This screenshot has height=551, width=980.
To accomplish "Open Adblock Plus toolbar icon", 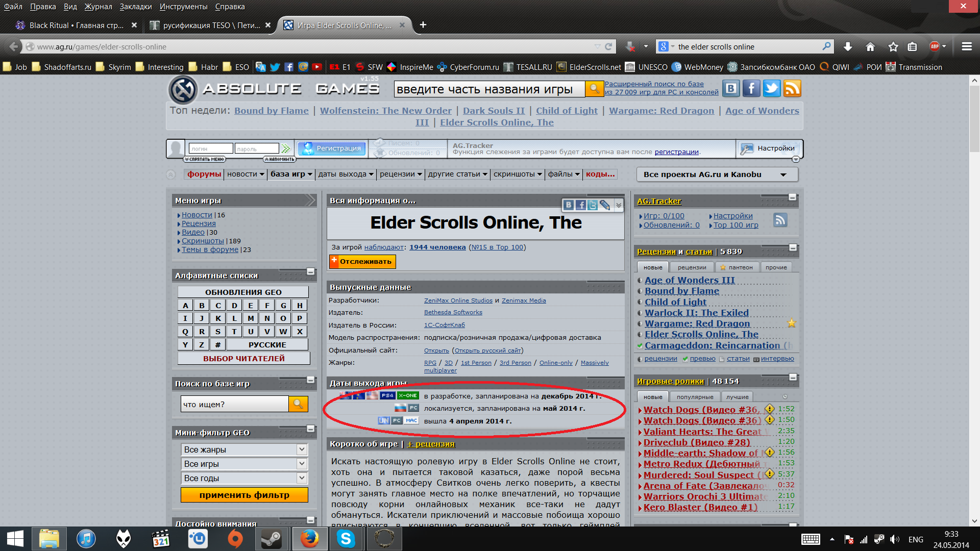I will 935,46.
